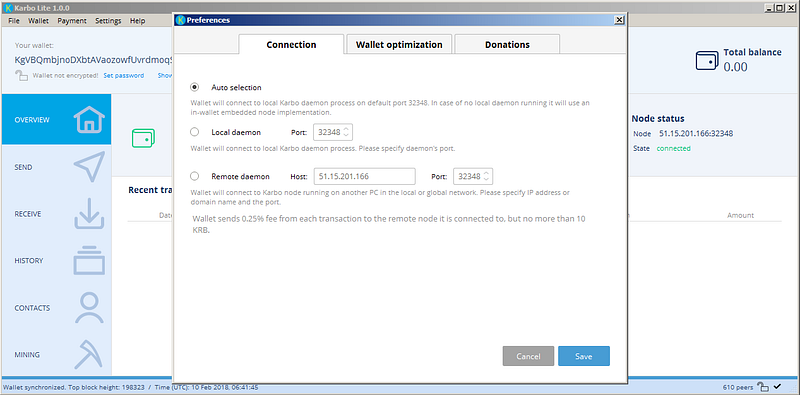Image resolution: width=800 pixels, height=395 pixels.
Task: Click the OVERVIEW sidebar label
Action: pyautogui.click(x=32, y=120)
